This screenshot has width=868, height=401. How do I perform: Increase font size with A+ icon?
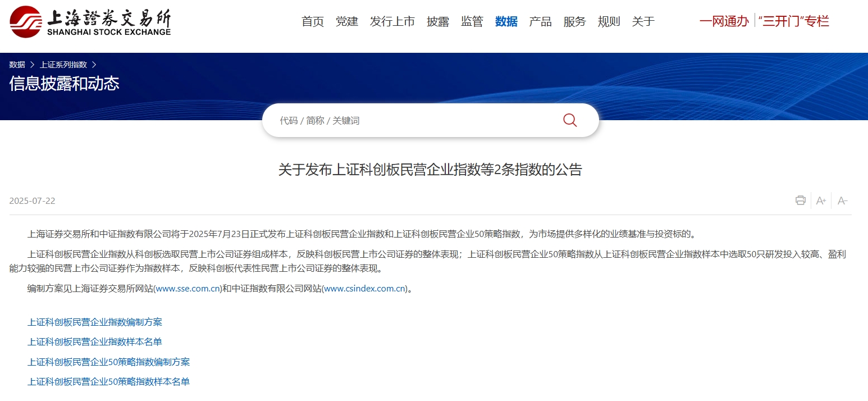(821, 200)
